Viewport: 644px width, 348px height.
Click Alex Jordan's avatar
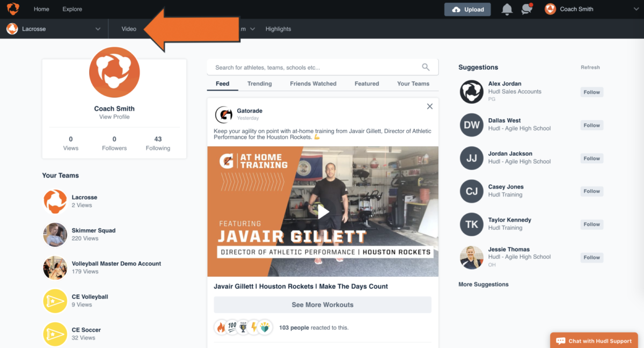coord(472,92)
